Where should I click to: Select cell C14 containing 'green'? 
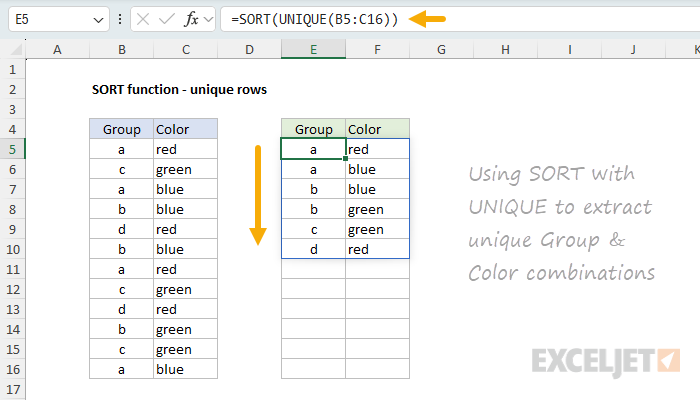(186, 329)
